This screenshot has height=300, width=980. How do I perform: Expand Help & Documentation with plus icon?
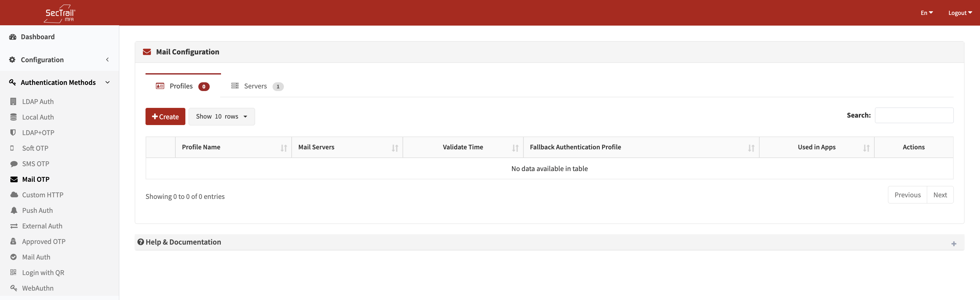(x=953, y=244)
